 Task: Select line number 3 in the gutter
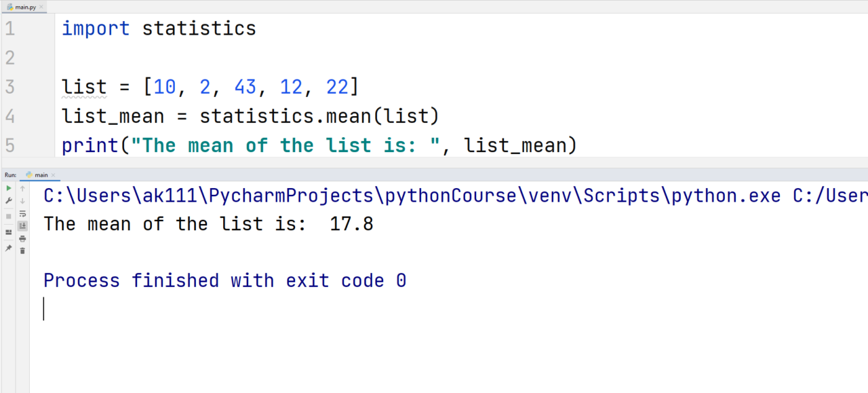coord(9,86)
